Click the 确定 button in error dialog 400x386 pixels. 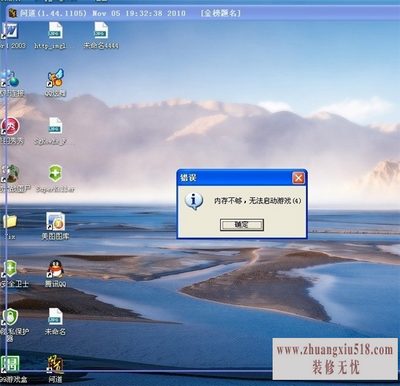[x=242, y=225]
